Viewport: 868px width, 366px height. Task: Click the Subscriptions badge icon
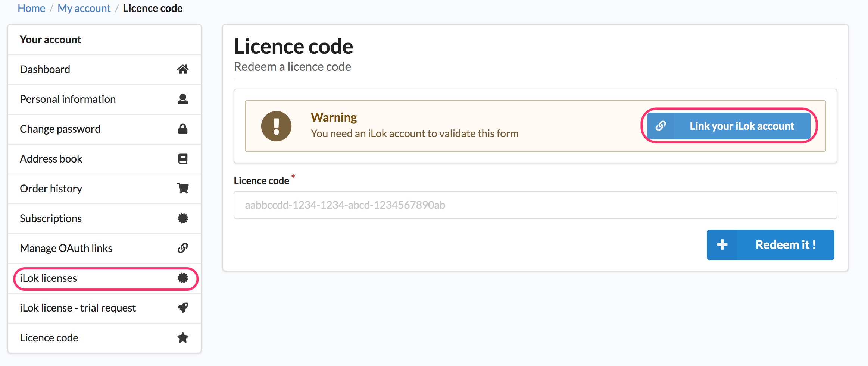click(182, 218)
